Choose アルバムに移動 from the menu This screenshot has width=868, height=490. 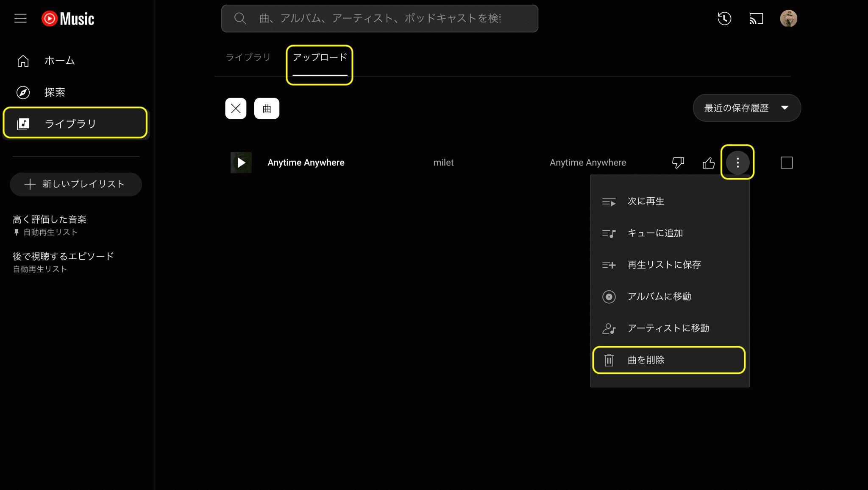670,297
